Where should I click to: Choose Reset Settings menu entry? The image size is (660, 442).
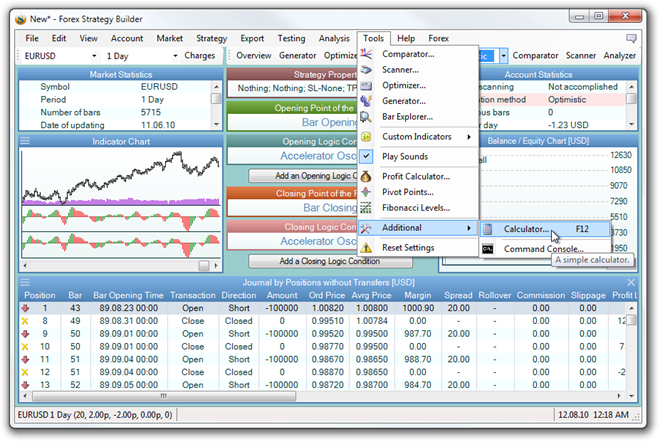tap(418, 248)
